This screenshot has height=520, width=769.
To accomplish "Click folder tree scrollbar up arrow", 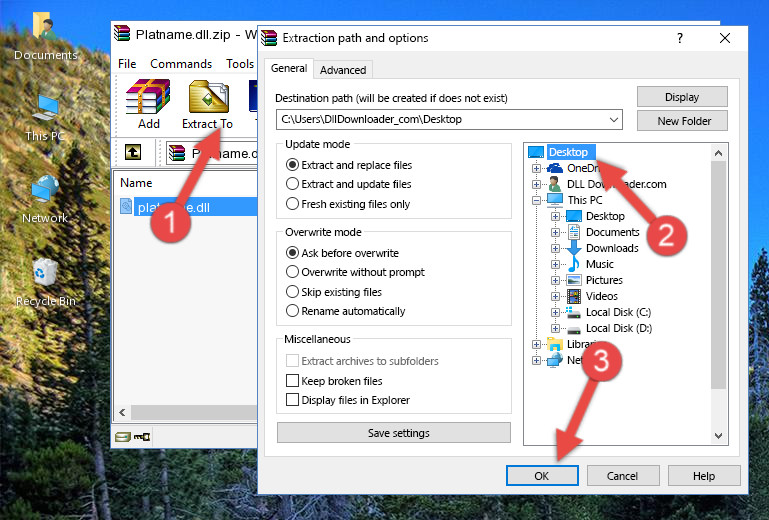I will click(x=718, y=154).
